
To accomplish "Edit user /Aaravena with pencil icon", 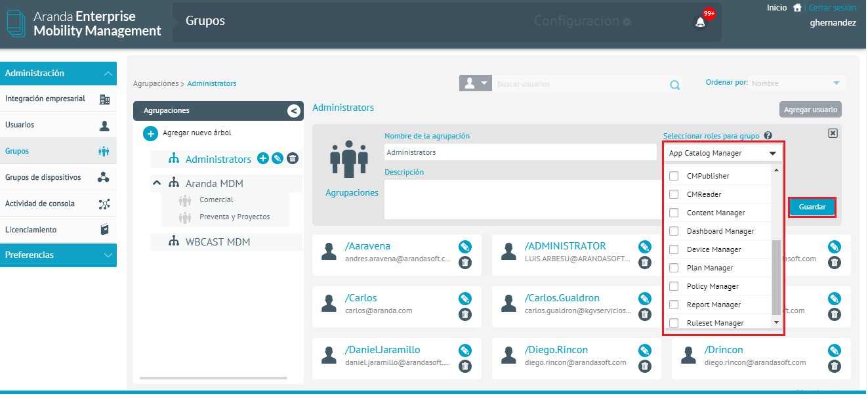I will click(x=465, y=247).
